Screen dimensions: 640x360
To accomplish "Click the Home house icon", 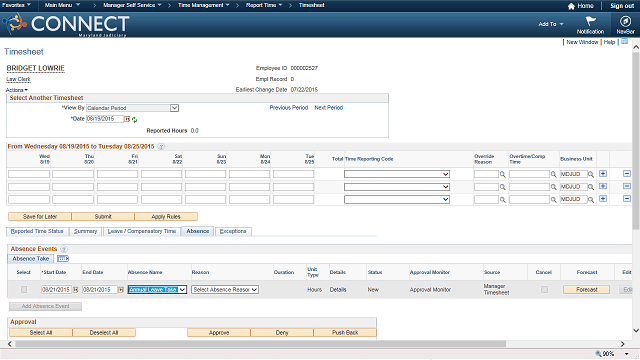I will click(x=571, y=6).
